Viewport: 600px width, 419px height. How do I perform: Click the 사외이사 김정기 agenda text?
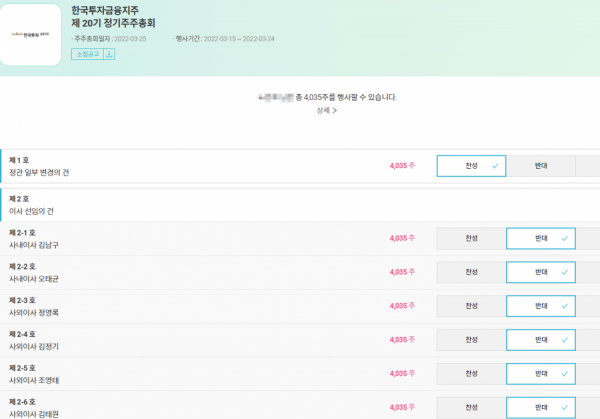coord(34,347)
